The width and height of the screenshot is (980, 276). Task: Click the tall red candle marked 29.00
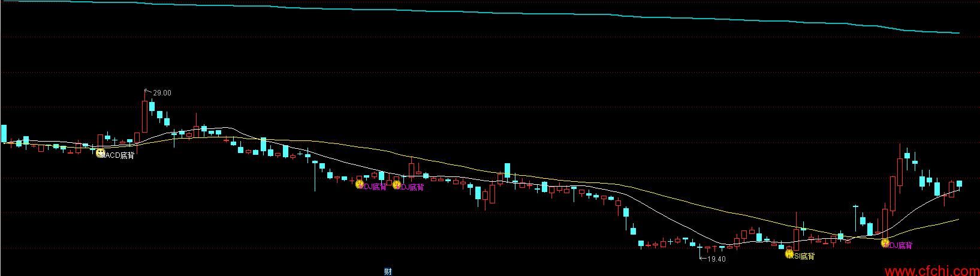click(x=144, y=116)
